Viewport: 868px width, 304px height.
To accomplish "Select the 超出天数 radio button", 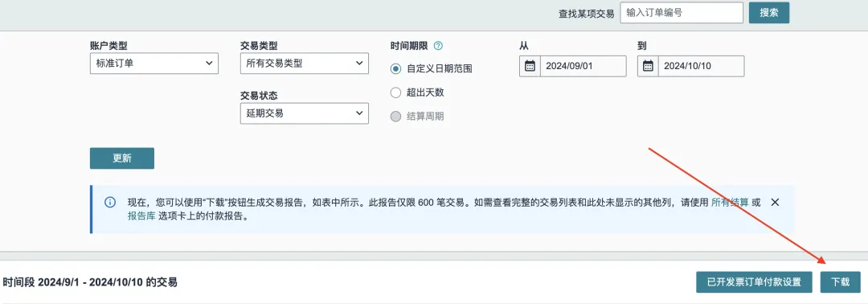I will click(x=395, y=92).
